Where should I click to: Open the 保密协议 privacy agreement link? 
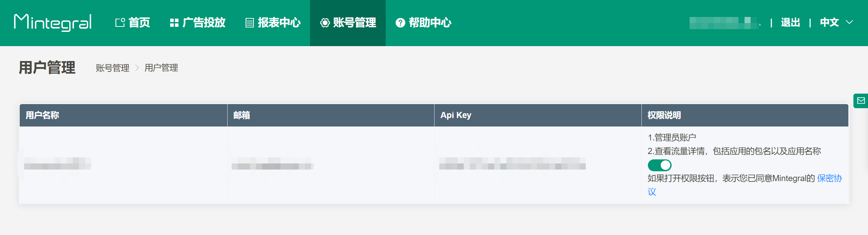[x=830, y=179]
